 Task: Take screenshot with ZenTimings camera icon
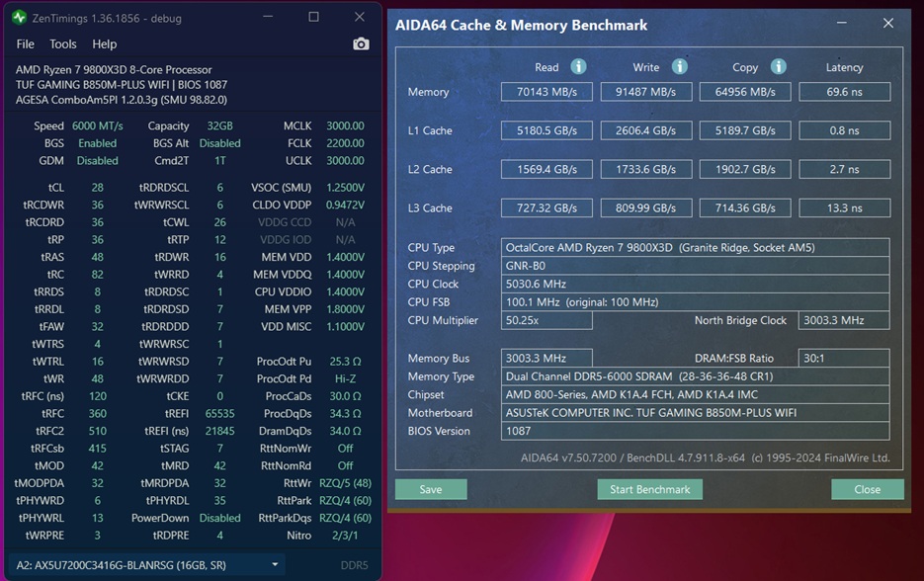point(361,44)
